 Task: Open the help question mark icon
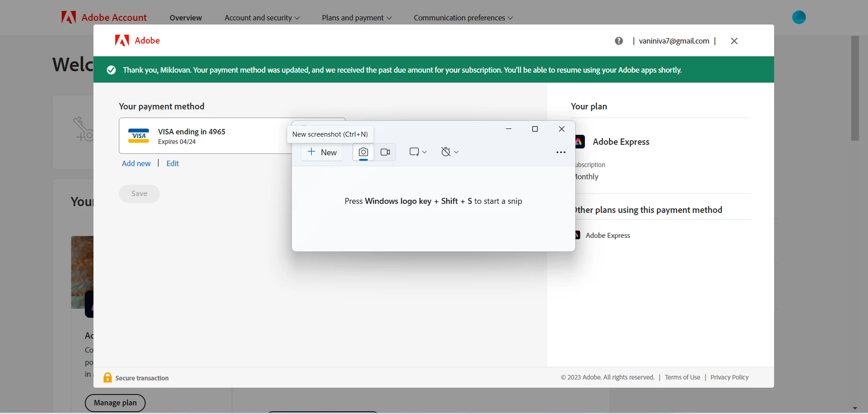pyautogui.click(x=619, y=41)
